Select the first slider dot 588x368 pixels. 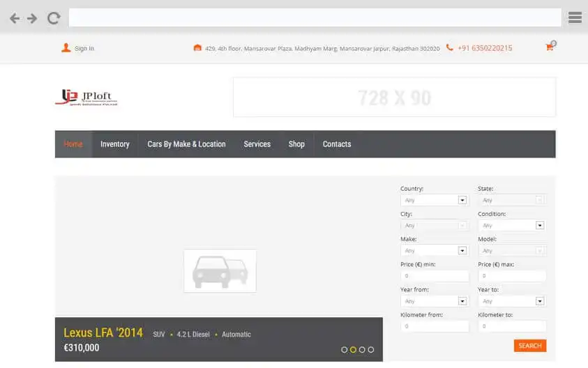coord(345,350)
